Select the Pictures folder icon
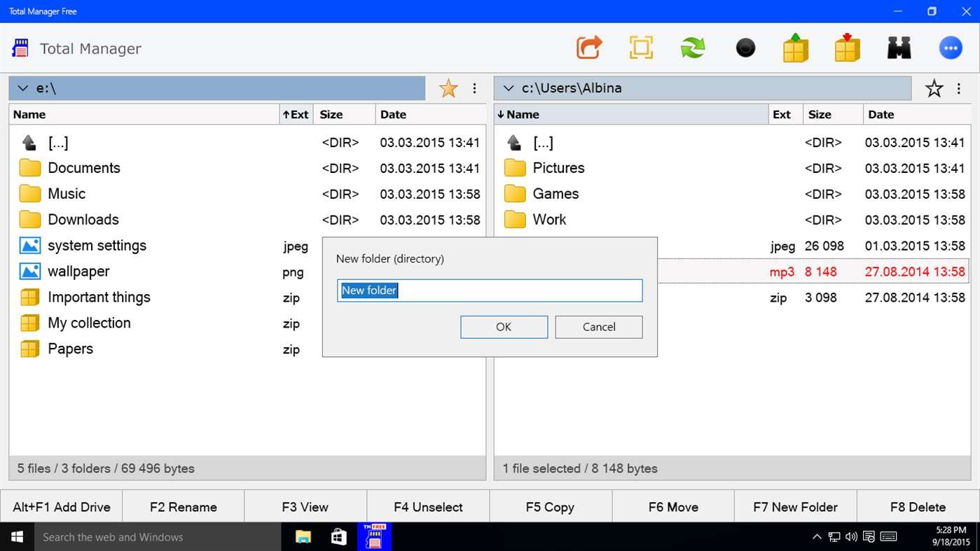 515,168
